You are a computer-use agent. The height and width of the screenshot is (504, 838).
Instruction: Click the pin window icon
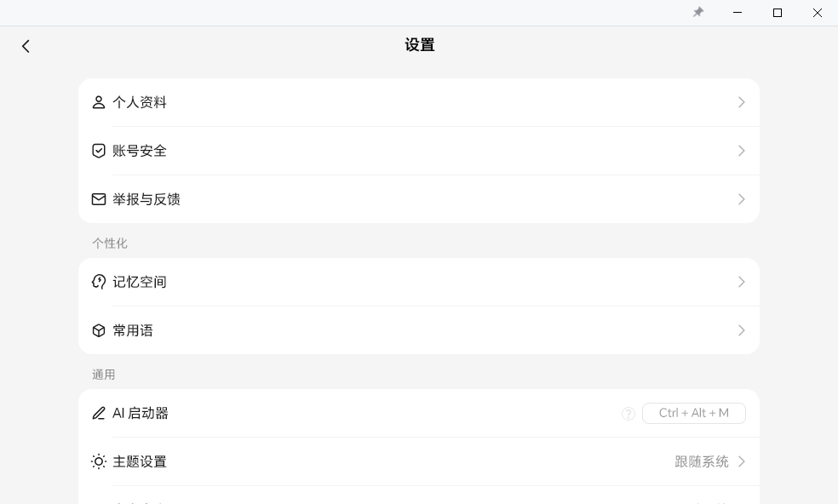pos(698,13)
